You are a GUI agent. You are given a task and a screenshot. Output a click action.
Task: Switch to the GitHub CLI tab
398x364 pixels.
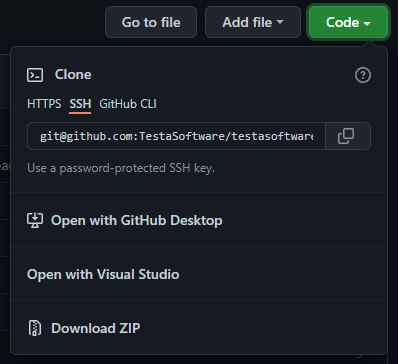tap(128, 104)
